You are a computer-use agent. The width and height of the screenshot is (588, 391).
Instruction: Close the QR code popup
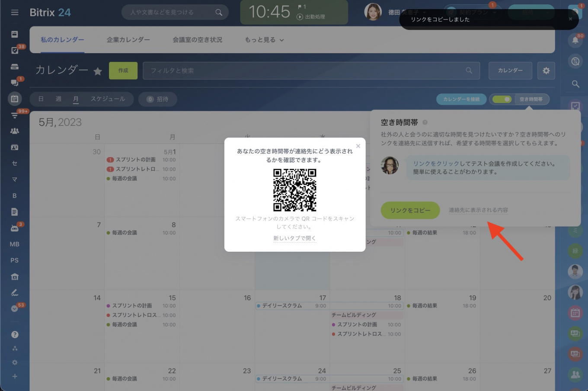(358, 146)
